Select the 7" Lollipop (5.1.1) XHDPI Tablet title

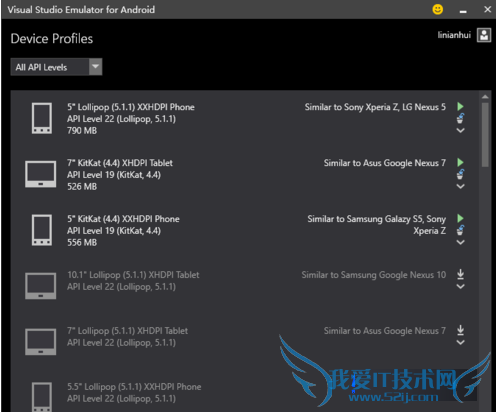[x=128, y=331]
